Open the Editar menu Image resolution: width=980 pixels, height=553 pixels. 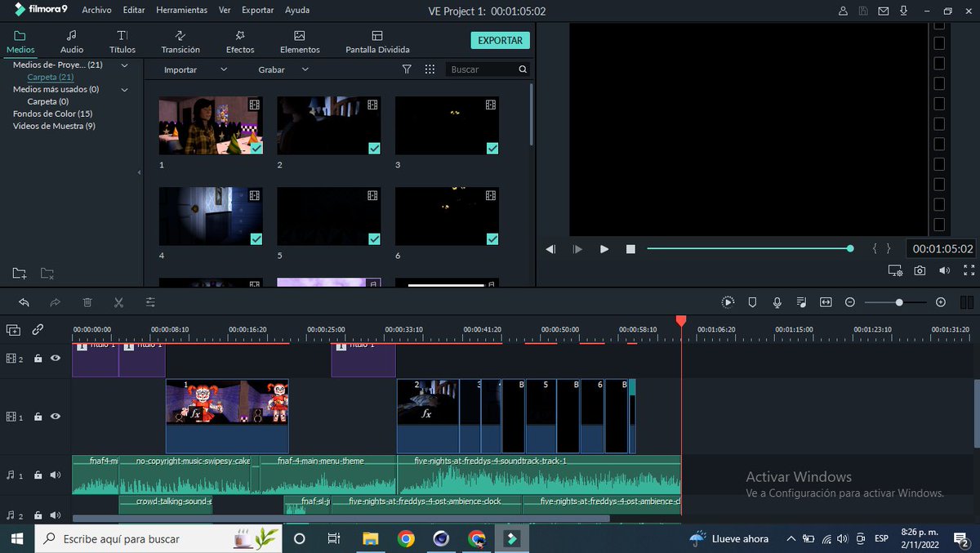pyautogui.click(x=134, y=11)
